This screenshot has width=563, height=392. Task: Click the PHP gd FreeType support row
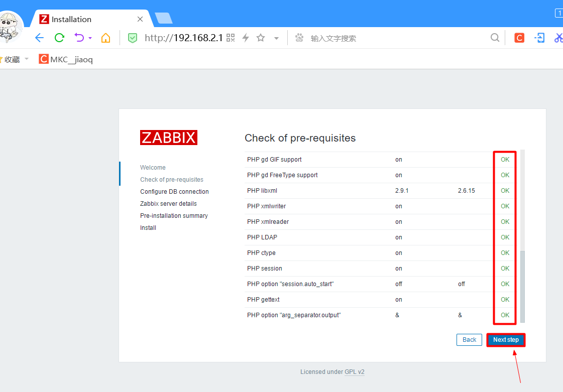click(381, 175)
